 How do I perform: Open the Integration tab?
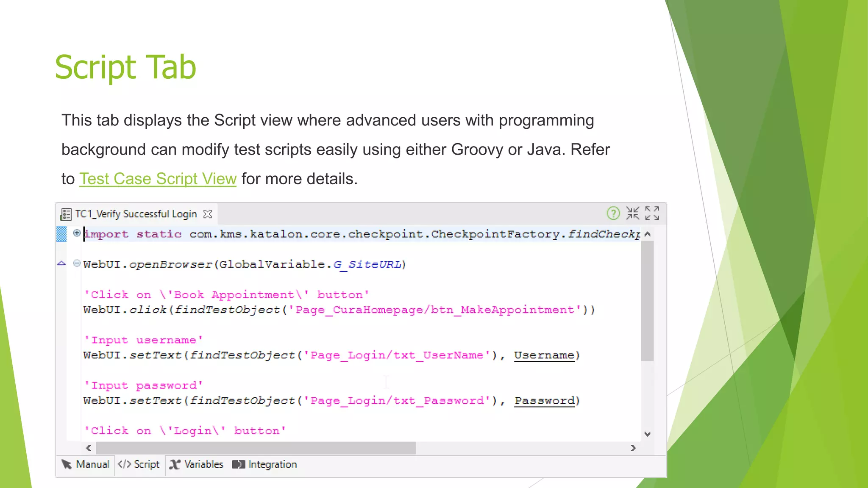point(264,464)
